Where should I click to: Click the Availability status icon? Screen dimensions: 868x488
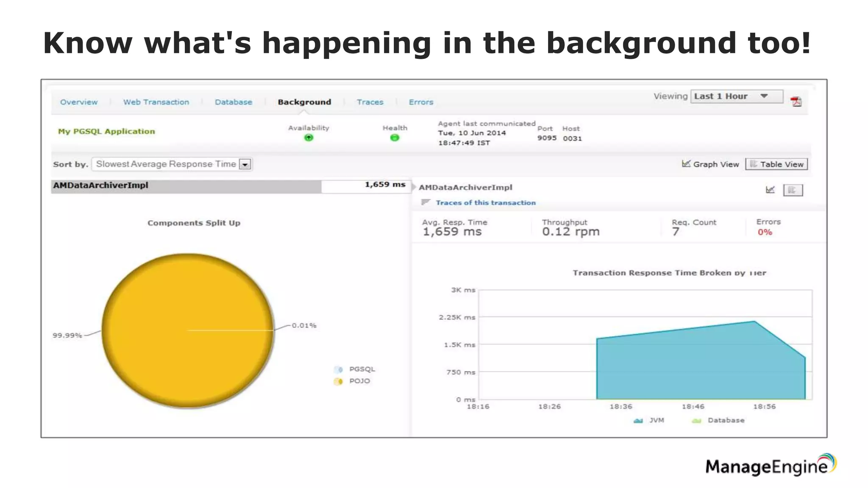click(x=309, y=137)
